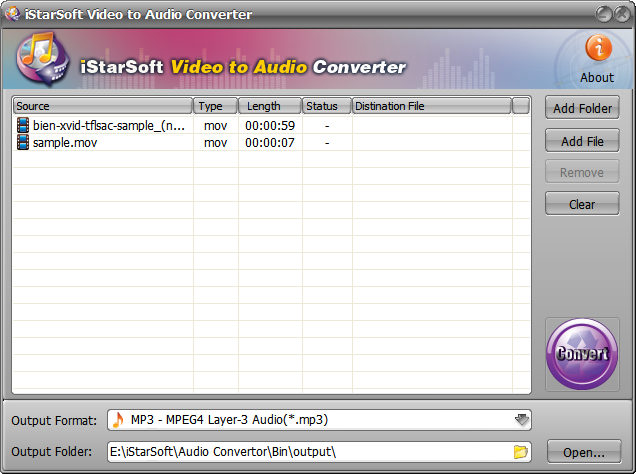This screenshot has width=636, height=474.
Task: Click film icon of bien-xvid-tflsac-sample file
Action: (23, 125)
